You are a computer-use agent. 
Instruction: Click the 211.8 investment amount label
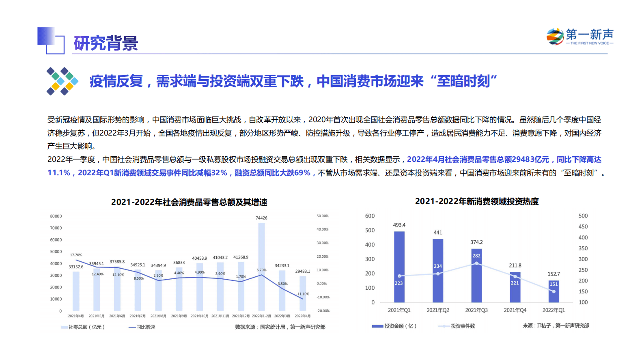point(515,265)
